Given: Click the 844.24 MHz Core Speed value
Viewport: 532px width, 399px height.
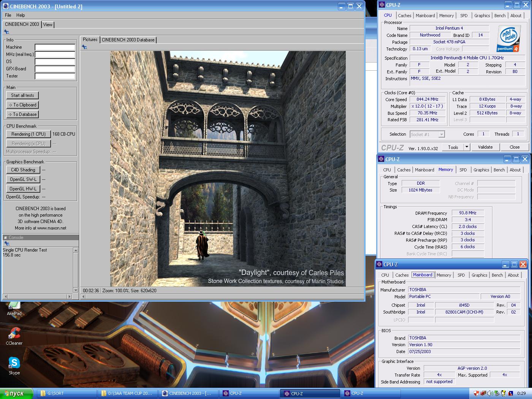Looking at the screenshot, I should (x=427, y=100).
